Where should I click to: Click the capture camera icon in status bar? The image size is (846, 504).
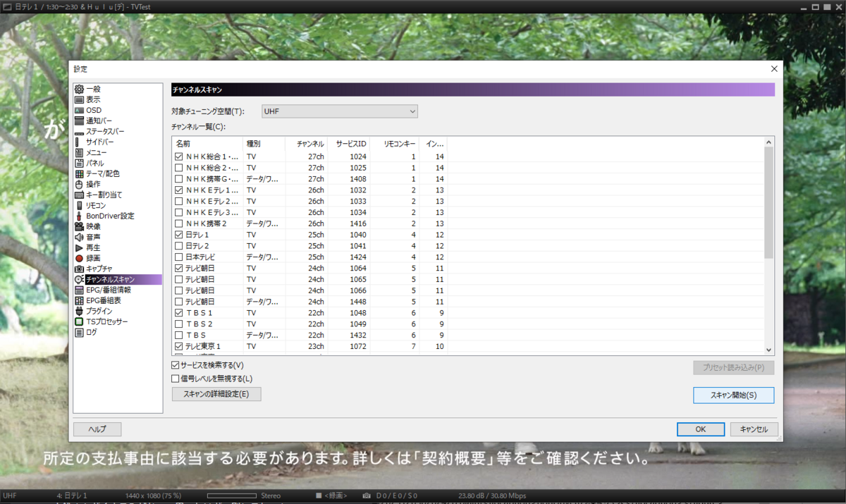pos(367,496)
